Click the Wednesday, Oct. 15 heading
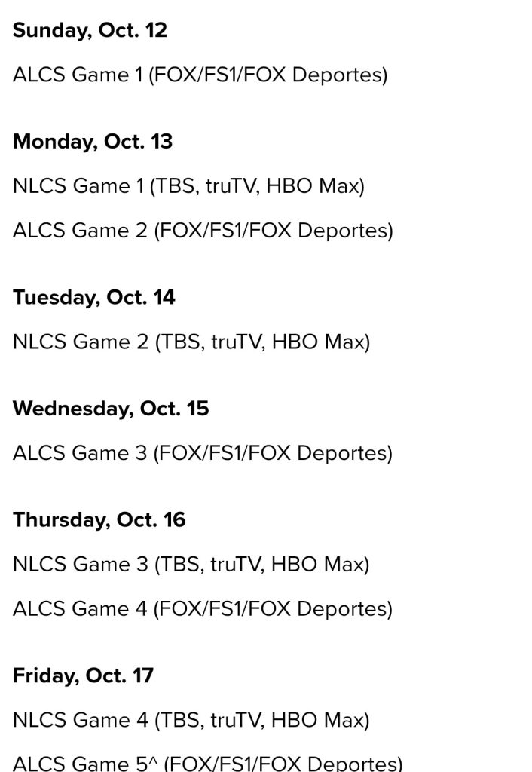The width and height of the screenshot is (532, 772). click(111, 408)
